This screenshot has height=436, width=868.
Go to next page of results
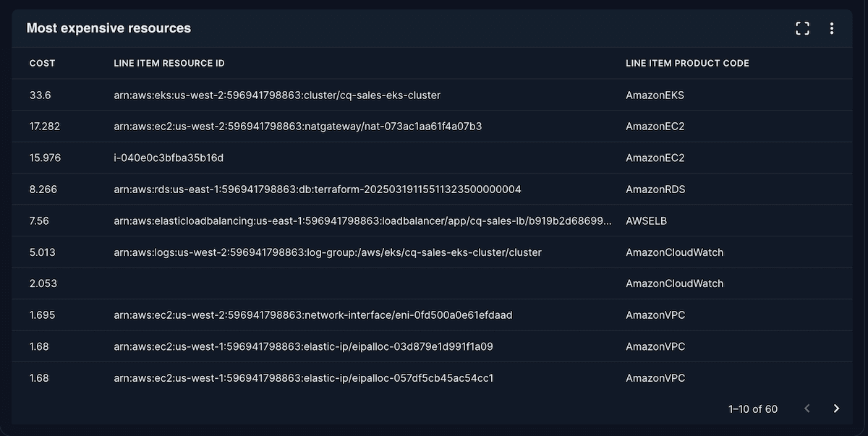click(x=836, y=409)
